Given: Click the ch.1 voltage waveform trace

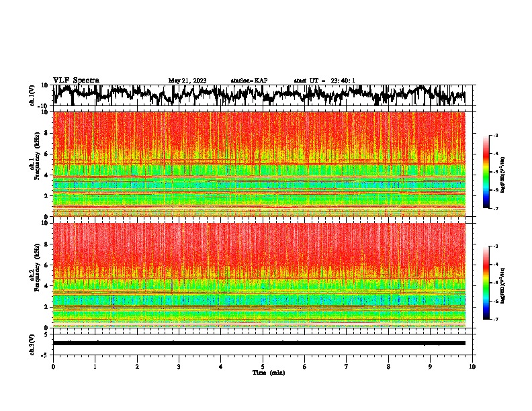Looking at the screenshot, I should [x=259, y=95].
